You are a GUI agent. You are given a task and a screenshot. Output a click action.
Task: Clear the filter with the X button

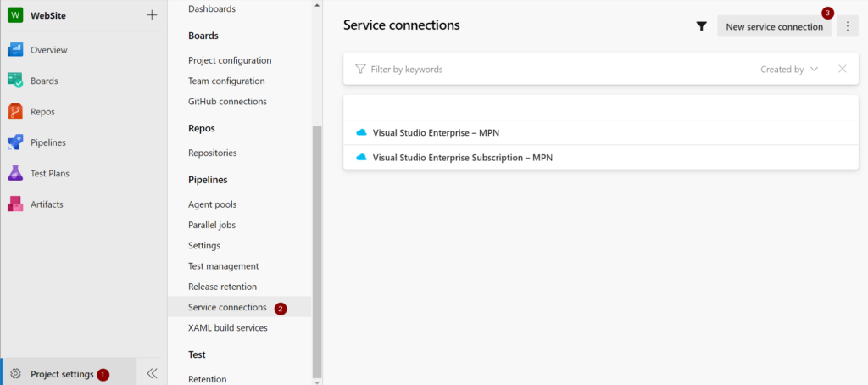(842, 69)
